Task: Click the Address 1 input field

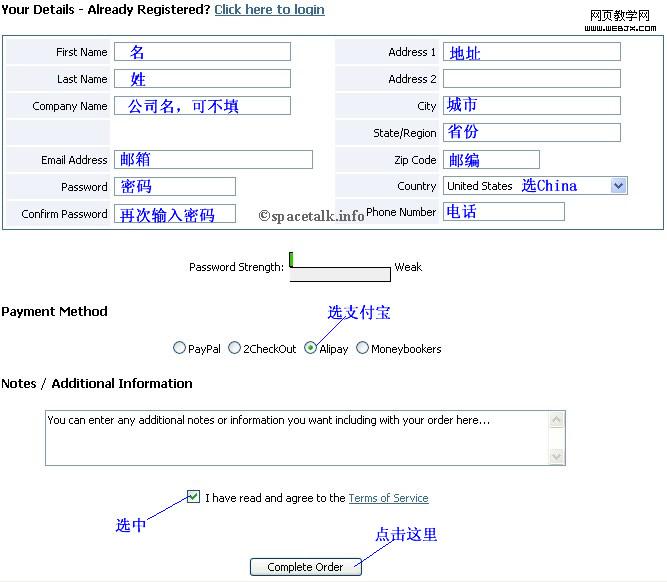Action: (x=531, y=52)
